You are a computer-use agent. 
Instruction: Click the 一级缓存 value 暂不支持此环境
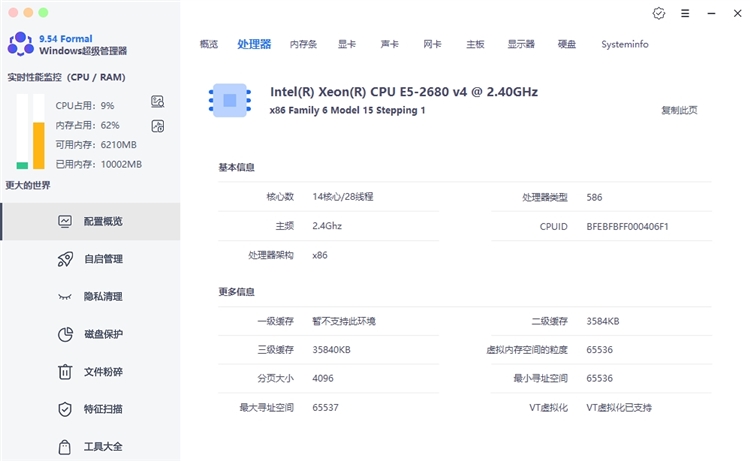(343, 321)
